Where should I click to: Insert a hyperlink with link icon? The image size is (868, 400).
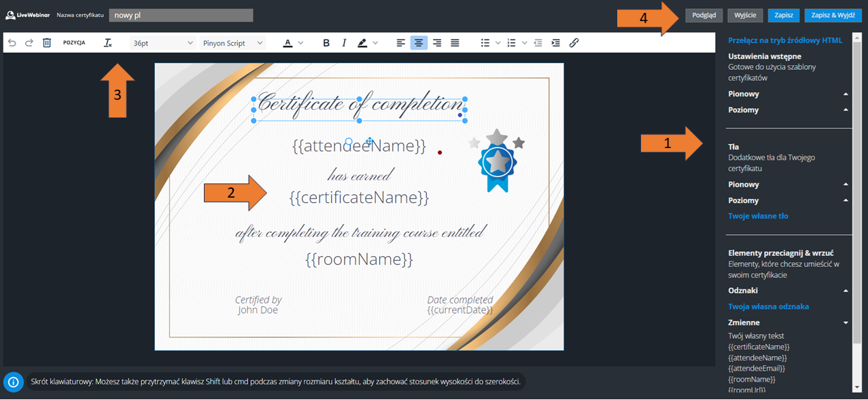coord(574,43)
